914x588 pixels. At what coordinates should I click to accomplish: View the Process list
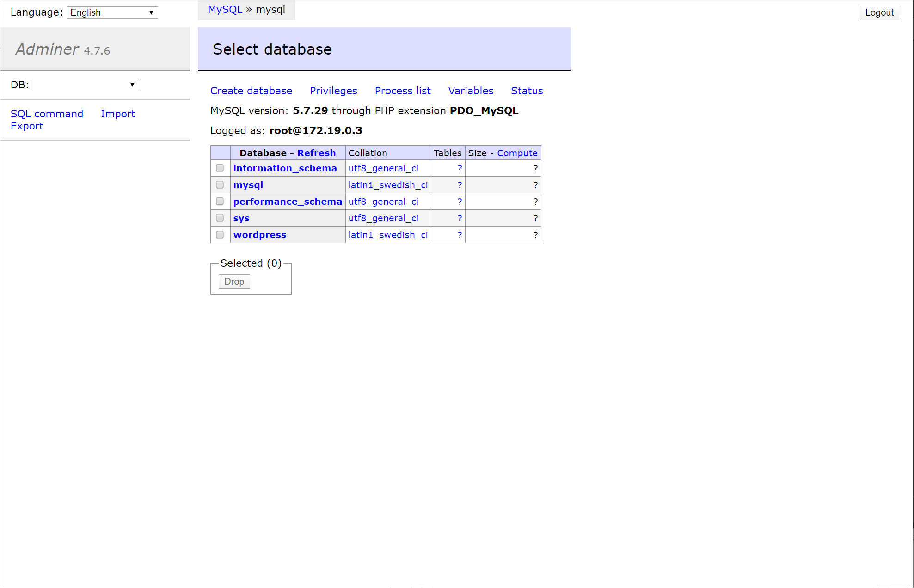403,91
